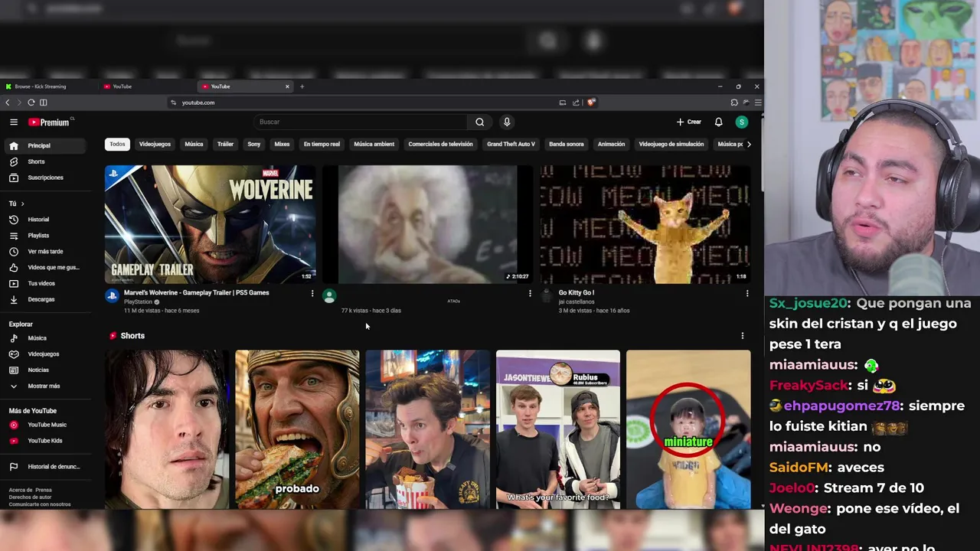
Task: Close the active YouTube tab
Action: [x=287, y=86]
